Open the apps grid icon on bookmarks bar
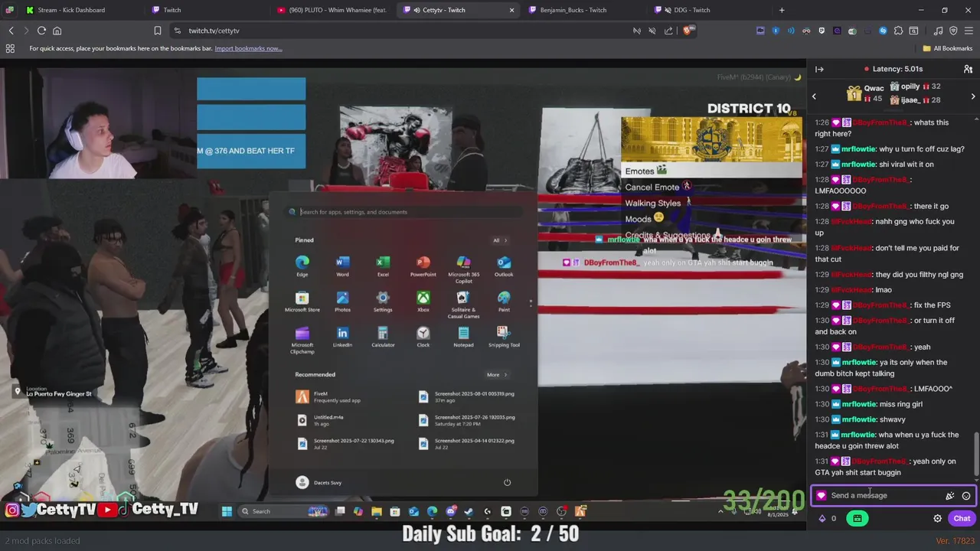The image size is (980, 551). 10,48
